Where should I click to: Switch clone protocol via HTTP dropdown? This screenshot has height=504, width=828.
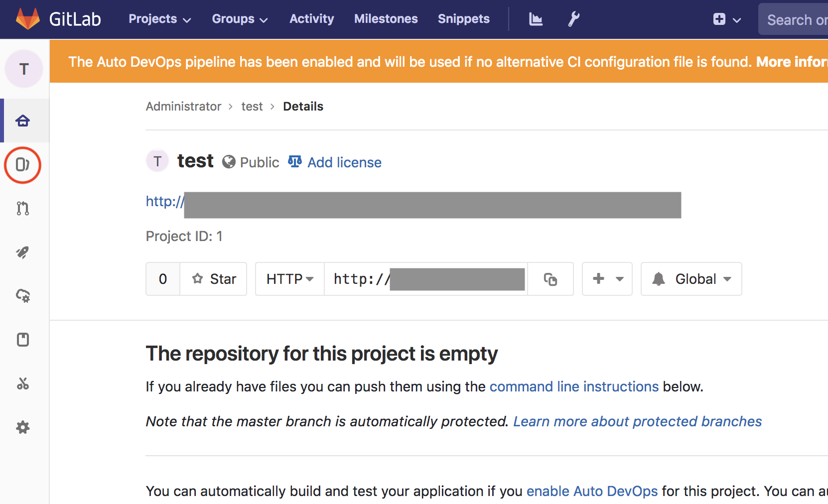pyautogui.click(x=290, y=279)
